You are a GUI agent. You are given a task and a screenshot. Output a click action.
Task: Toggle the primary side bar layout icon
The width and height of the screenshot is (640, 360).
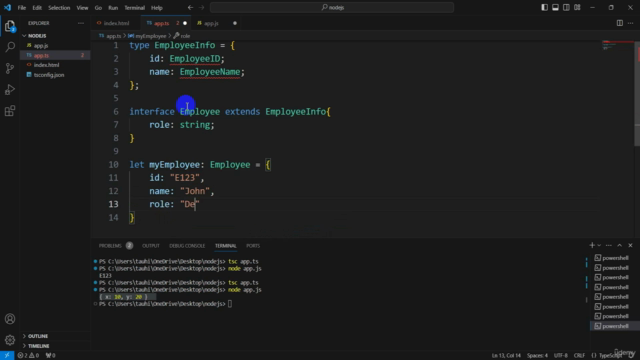(544, 7)
